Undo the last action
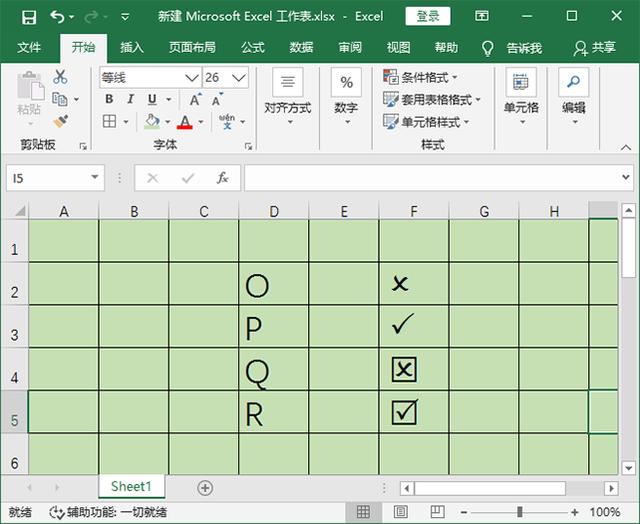The image size is (640, 524). [57, 17]
